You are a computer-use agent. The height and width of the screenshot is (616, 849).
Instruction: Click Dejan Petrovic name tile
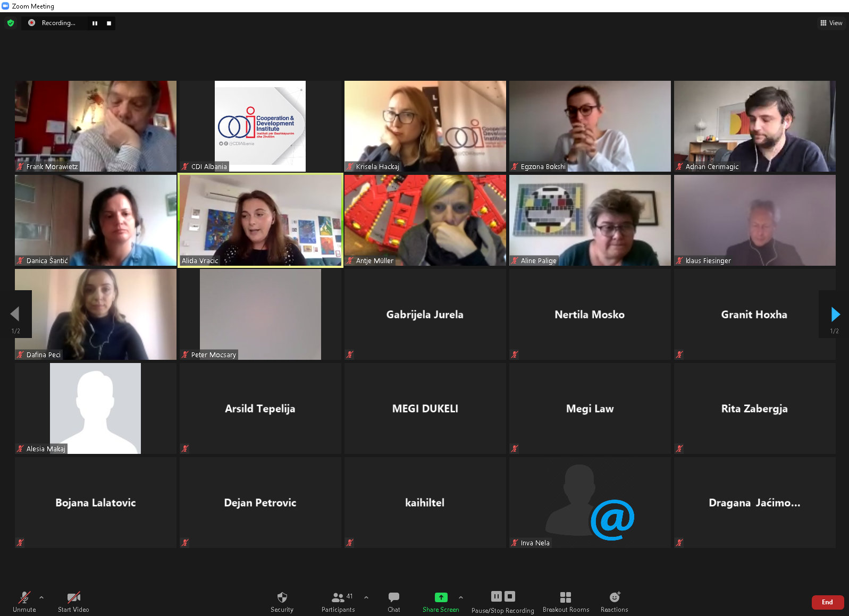click(x=260, y=502)
